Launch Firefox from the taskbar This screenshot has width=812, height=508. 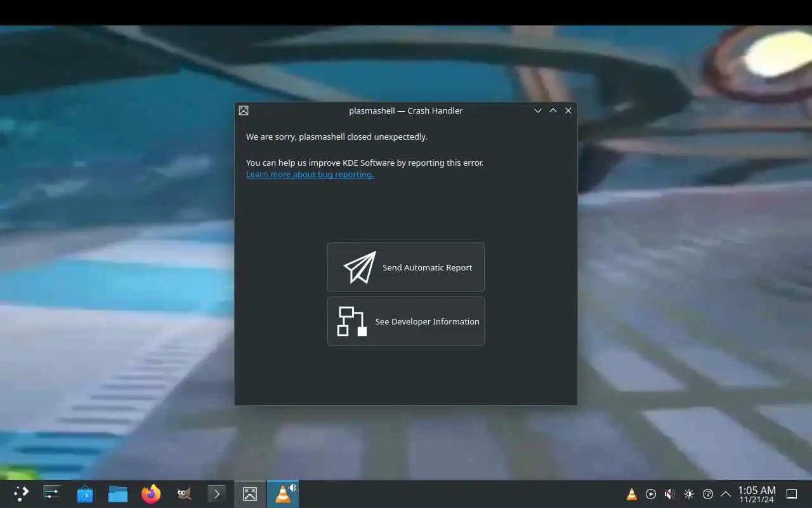[x=151, y=493]
